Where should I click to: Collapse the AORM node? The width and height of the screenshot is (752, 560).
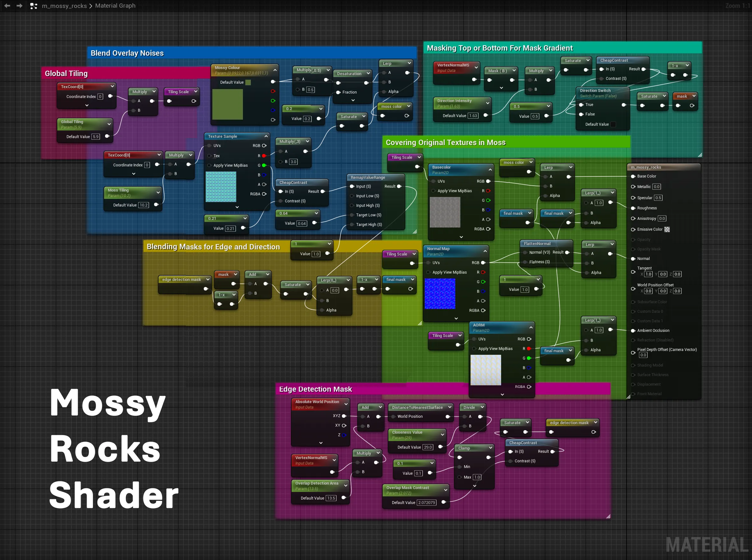click(531, 327)
